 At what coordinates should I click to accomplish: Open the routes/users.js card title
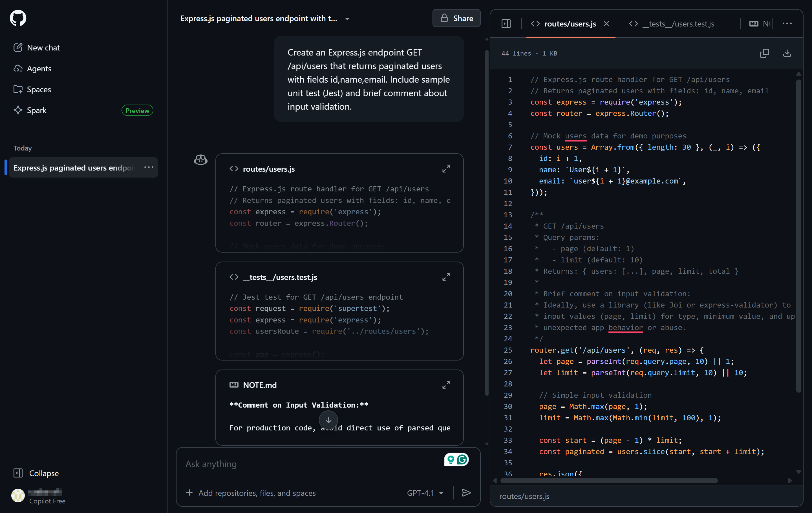pyautogui.click(x=269, y=169)
